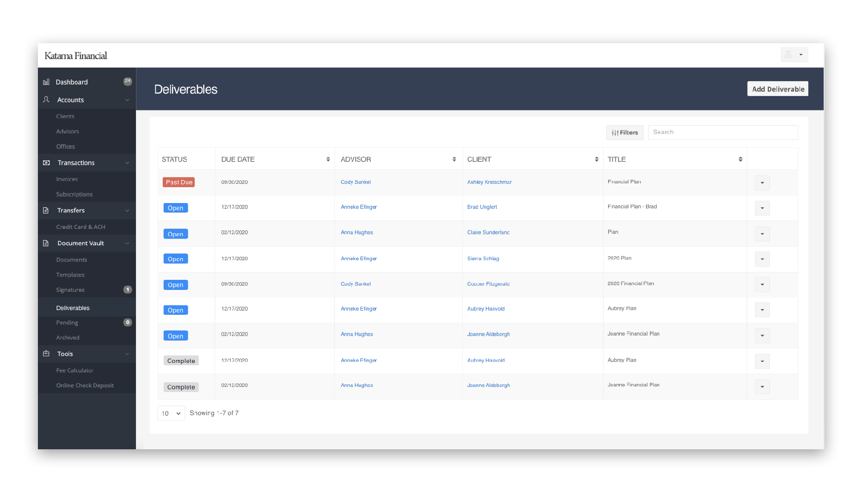Collapse the Document Vault chevron

pos(127,243)
